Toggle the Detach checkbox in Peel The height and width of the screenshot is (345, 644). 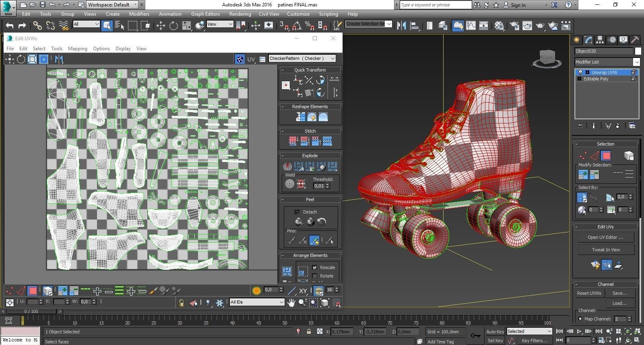pyautogui.click(x=297, y=212)
